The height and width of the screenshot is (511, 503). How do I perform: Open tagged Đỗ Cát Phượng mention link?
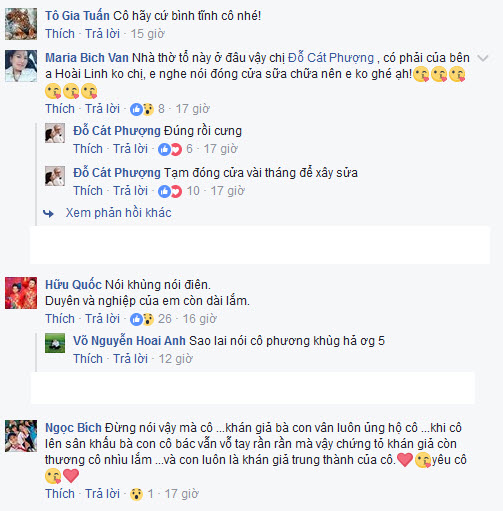coord(331,58)
